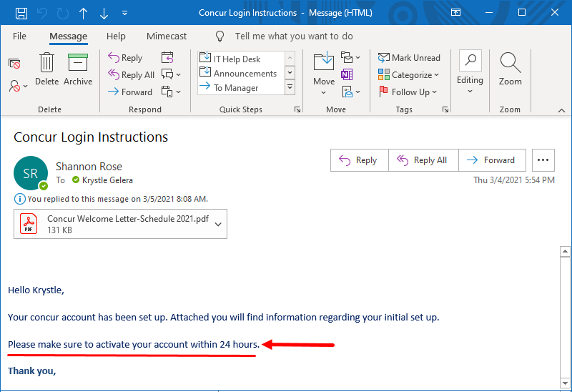
Task: Click the SR sender avatar
Action: point(31,173)
